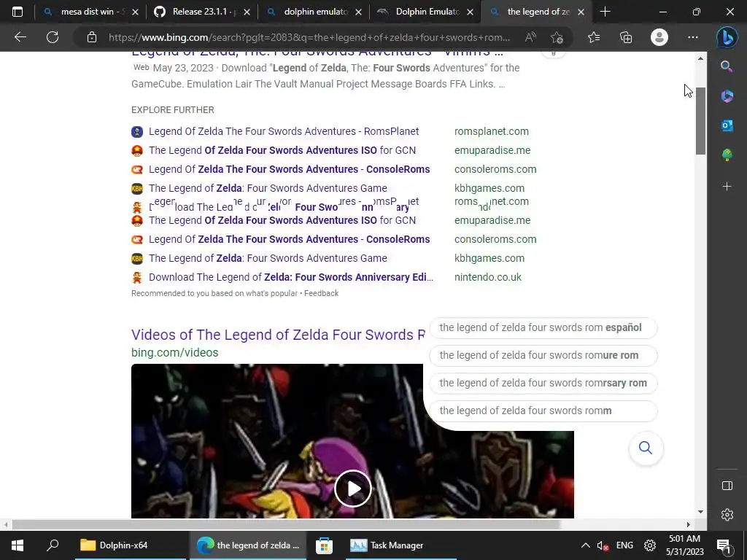The height and width of the screenshot is (560, 747).
Task: Open the Bing Discover sidebar button
Action: click(727, 37)
